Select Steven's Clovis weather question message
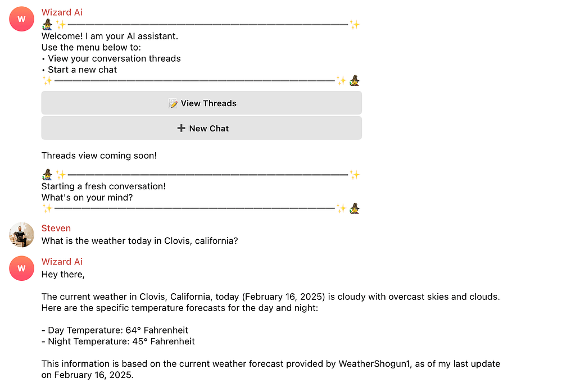The width and height of the screenshot is (562, 392). click(x=139, y=241)
